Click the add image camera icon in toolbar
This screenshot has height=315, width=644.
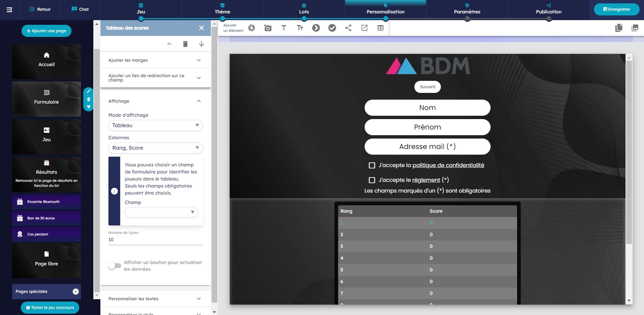click(268, 28)
